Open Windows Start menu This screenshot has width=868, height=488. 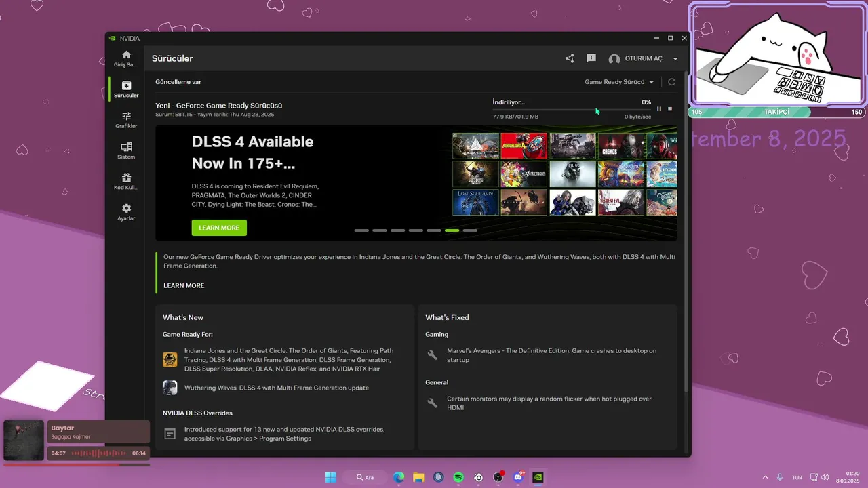tap(330, 477)
